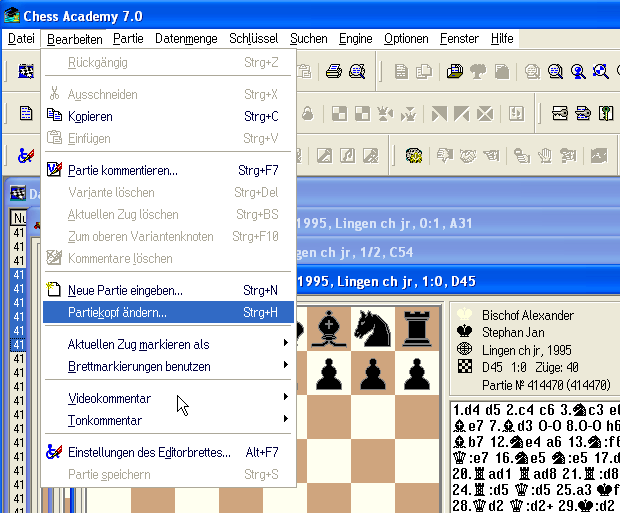Screen dimensions: 620x513
Task: Click the grayed handshake icon
Action: [467, 155]
